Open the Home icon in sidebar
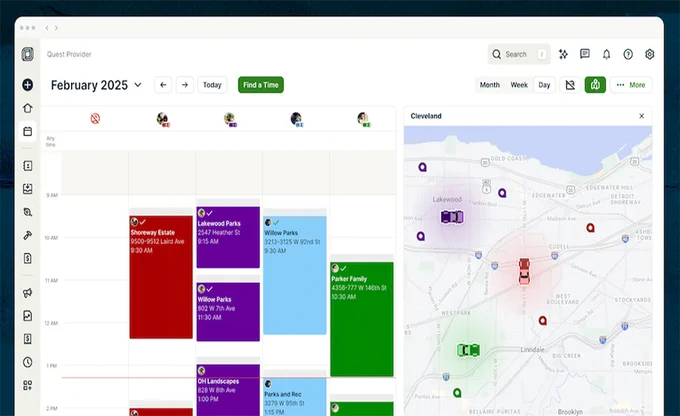This screenshot has height=416, width=680. (x=27, y=108)
